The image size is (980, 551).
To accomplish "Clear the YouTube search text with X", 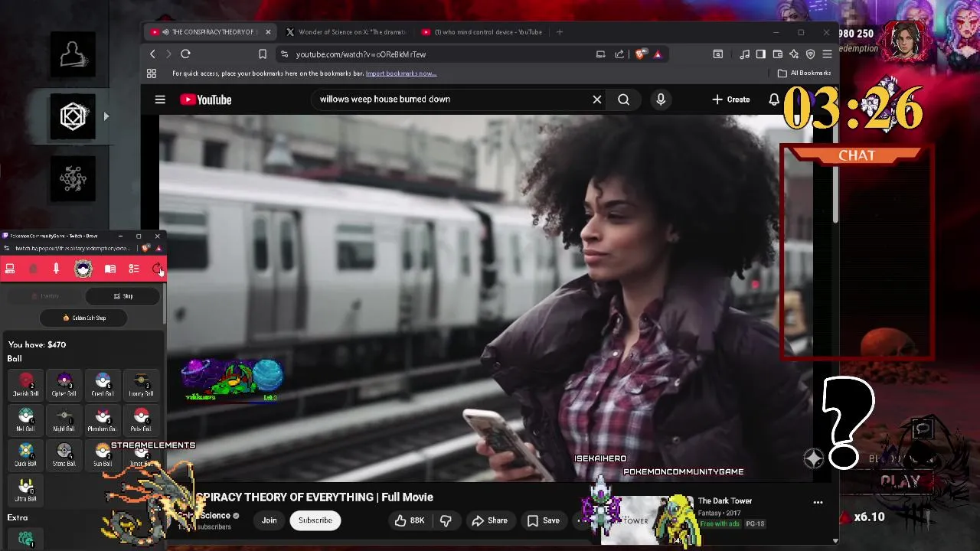I will click(x=597, y=99).
